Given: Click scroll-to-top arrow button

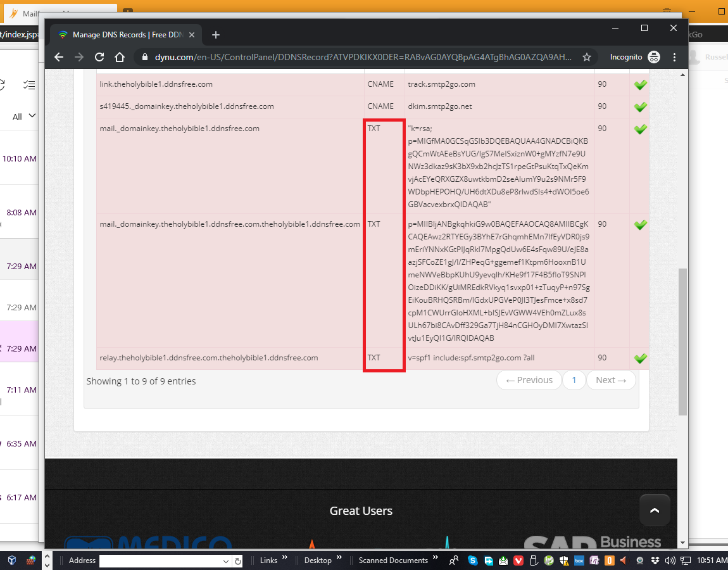Looking at the screenshot, I should pyautogui.click(x=655, y=510).
